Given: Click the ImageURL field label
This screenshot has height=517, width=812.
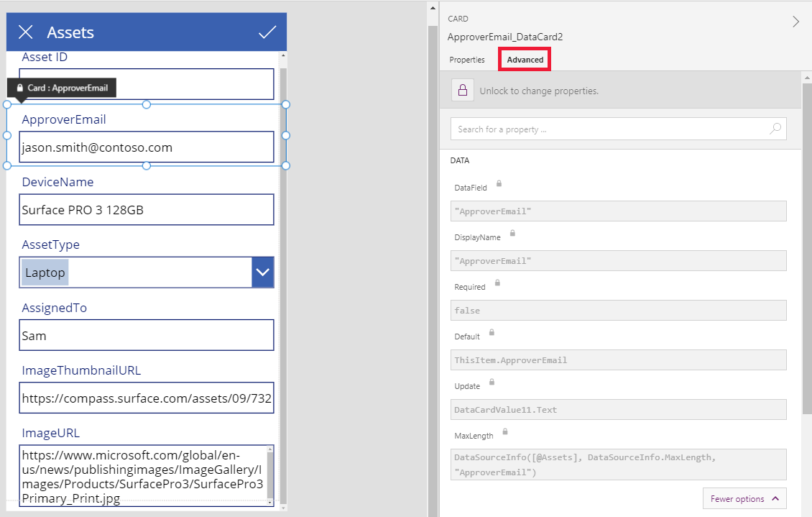Looking at the screenshot, I should (50, 433).
